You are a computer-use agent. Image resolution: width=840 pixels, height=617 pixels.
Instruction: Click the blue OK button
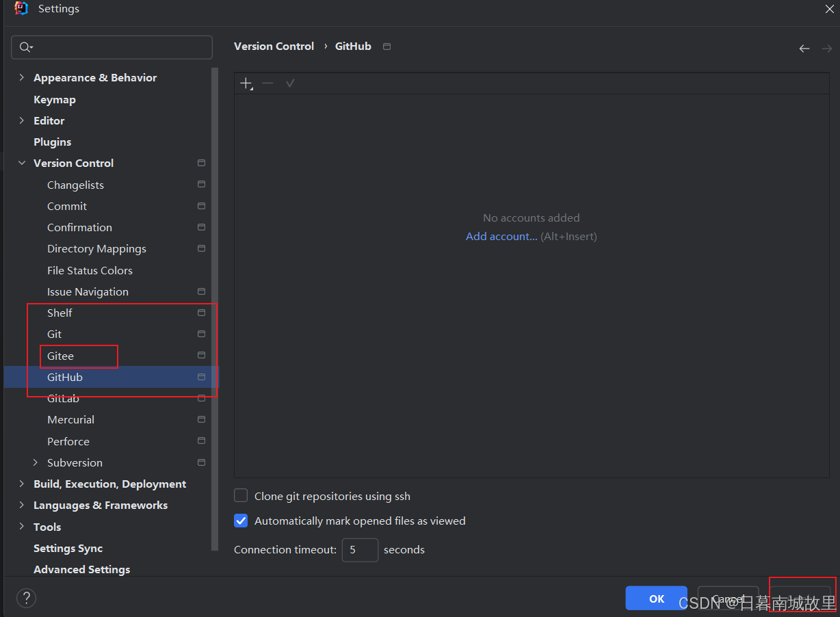[x=657, y=599]
